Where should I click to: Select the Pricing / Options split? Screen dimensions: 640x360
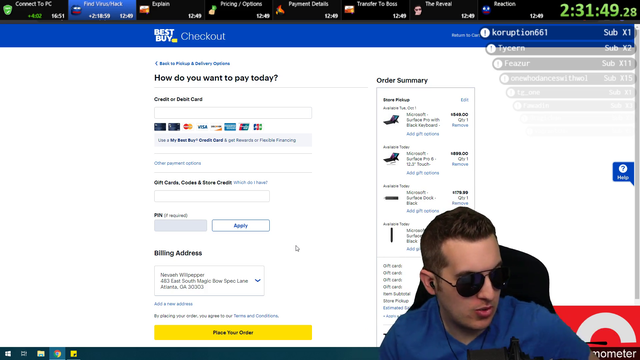pos(238,10)
